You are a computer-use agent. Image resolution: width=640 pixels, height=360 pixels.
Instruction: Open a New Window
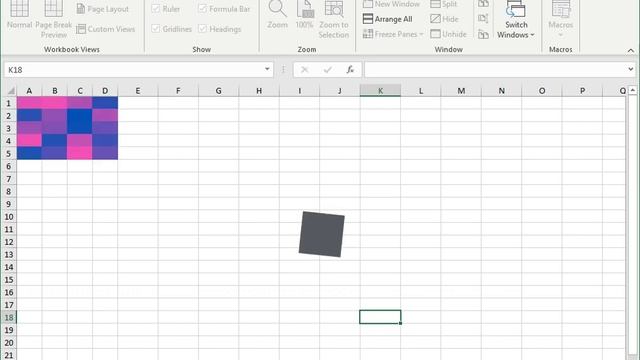click(391, 4)
